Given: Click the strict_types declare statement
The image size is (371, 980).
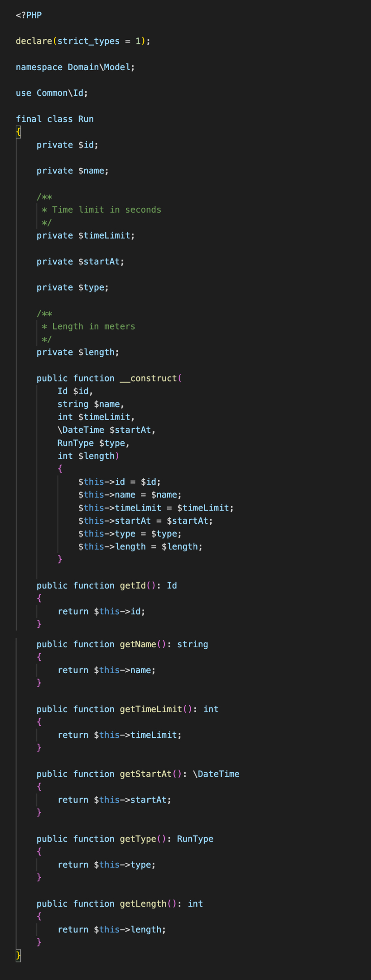Looking at the screenshot, I should (x=83, y=41).
